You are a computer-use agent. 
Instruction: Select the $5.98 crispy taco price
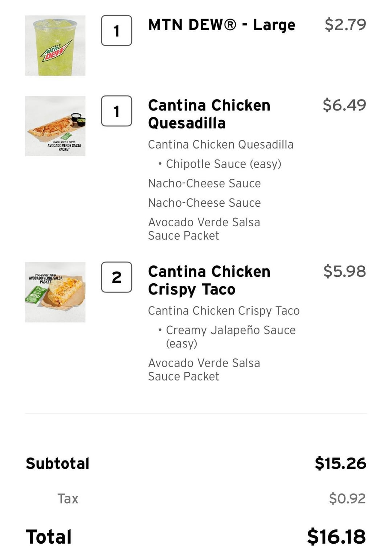[x=344, y=271]
